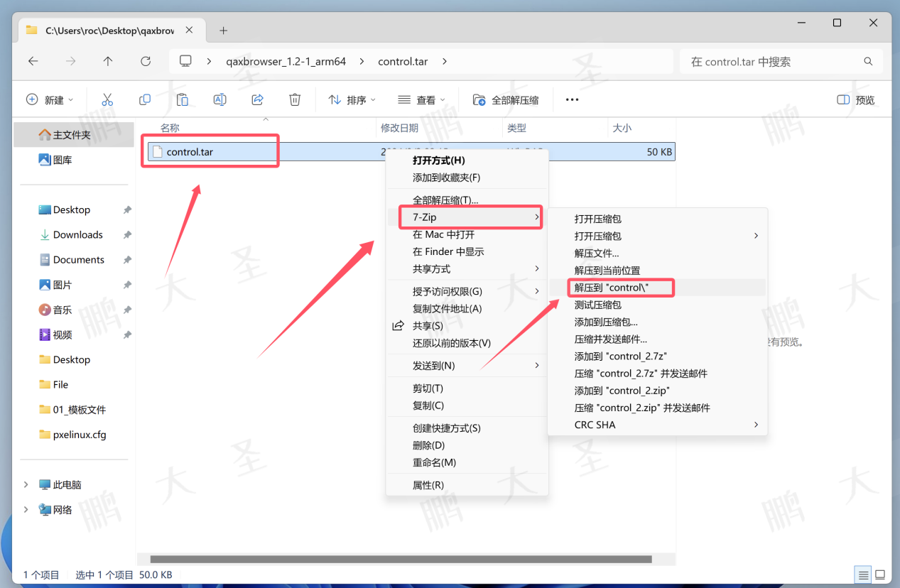Go up one folder level
Viewport: 900px width, 588px height.
pyautogui.click(x=108, y=62)
